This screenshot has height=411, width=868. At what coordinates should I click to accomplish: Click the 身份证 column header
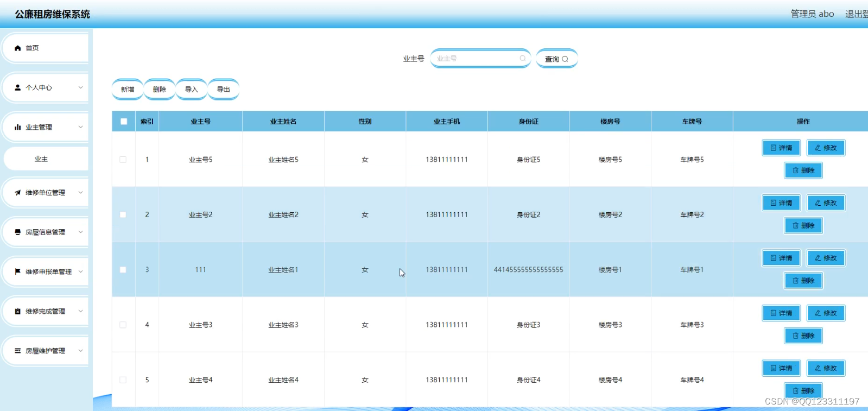coord(529,122)
